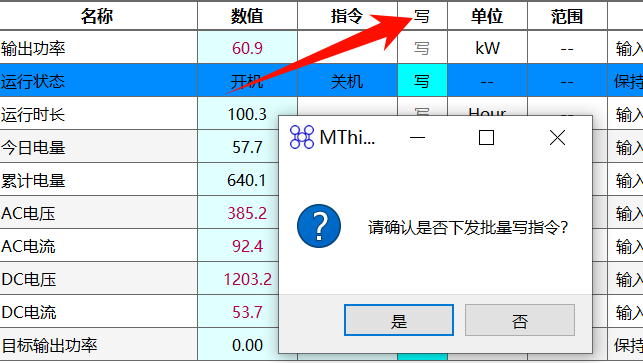This screenshot has width=643, height=363.
Task: Click the blue question mark icon
Action: tap(319, 226)
